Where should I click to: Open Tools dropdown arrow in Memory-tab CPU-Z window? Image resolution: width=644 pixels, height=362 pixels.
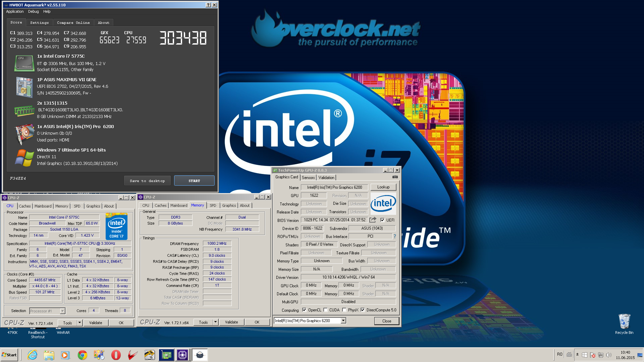[x=215, y=322]
